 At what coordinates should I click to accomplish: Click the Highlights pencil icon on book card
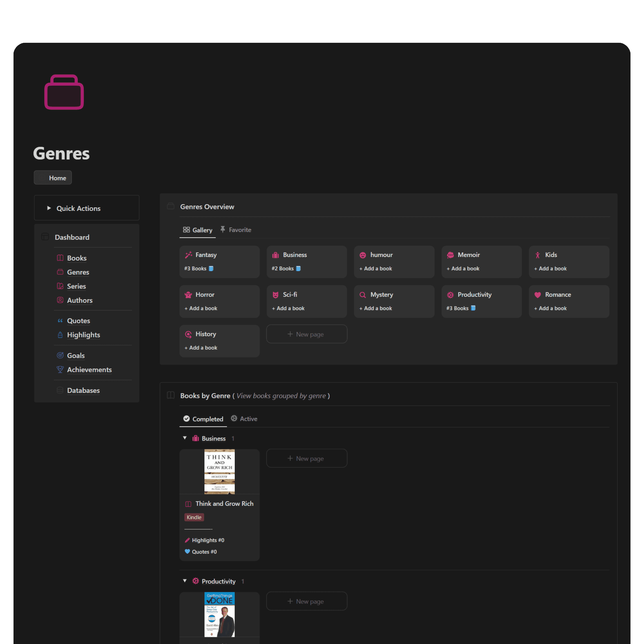point(187,540)
